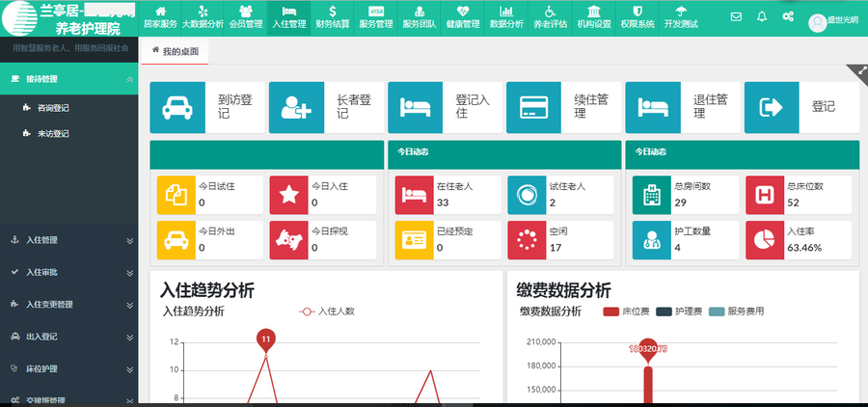Open 会员管理 in top navigation
This screenshot has height=407, width=868.
246,17
